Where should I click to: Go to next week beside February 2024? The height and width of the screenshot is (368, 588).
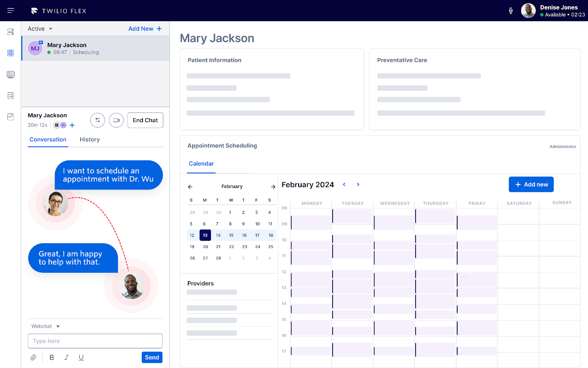(358, 184)
